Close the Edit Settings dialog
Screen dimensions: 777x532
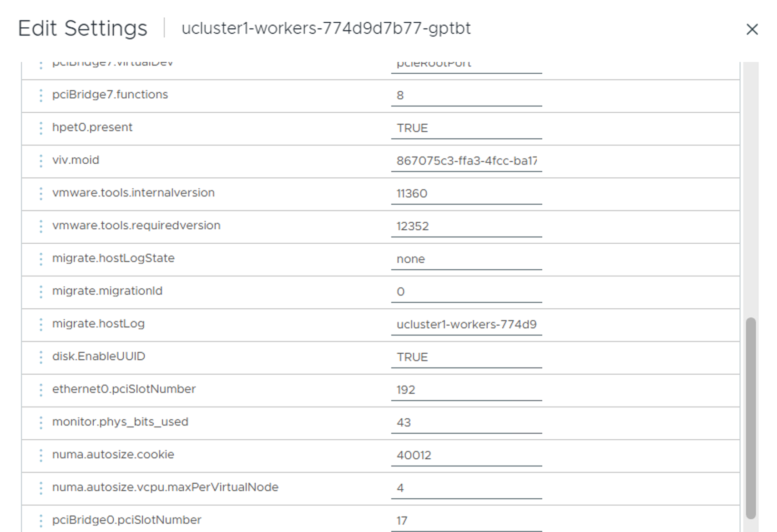pyautogui.click(x=752, y=30)
